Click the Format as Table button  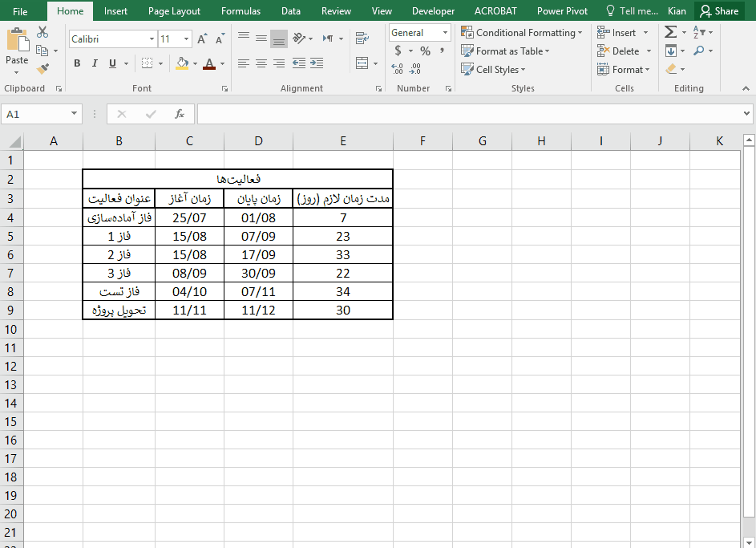pos(505,51)
